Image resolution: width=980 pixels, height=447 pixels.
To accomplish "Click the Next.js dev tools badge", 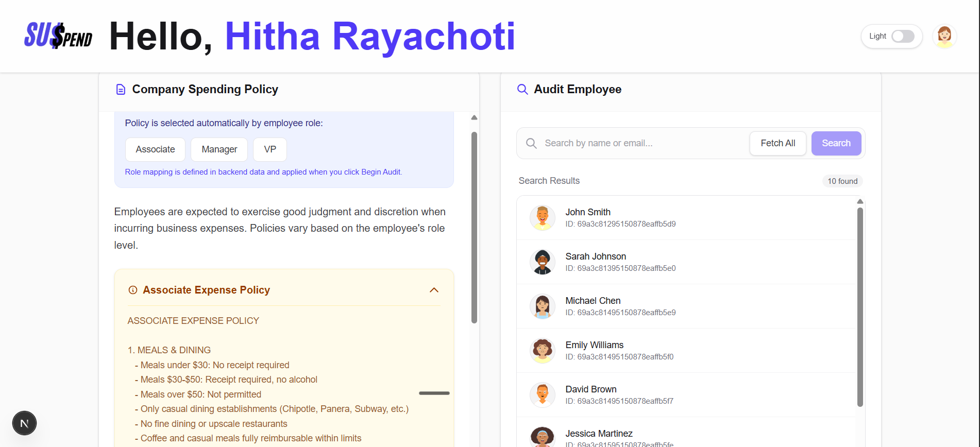I will coord(24,423).
